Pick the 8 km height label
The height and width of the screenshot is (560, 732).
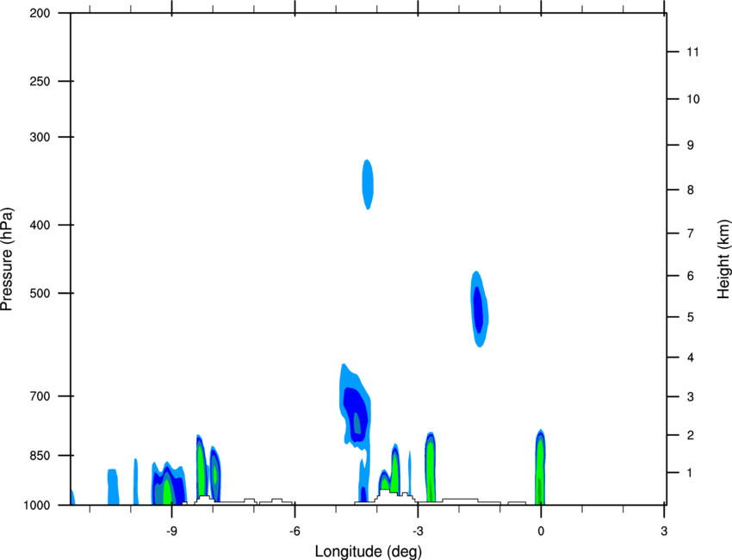(x=690, y=190)
